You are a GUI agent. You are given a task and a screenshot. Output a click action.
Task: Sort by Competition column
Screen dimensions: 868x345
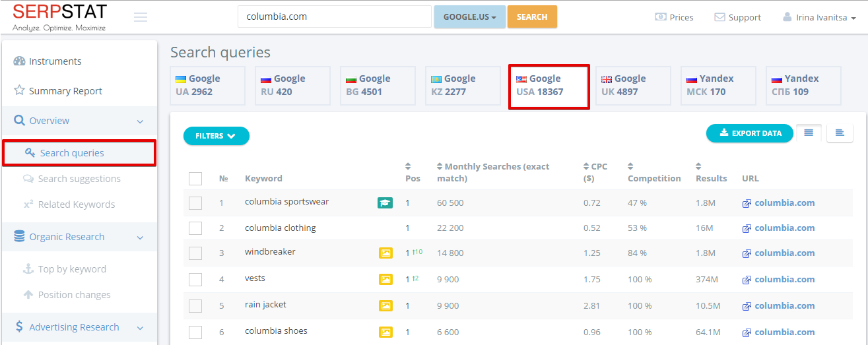(x=654, y=173)
